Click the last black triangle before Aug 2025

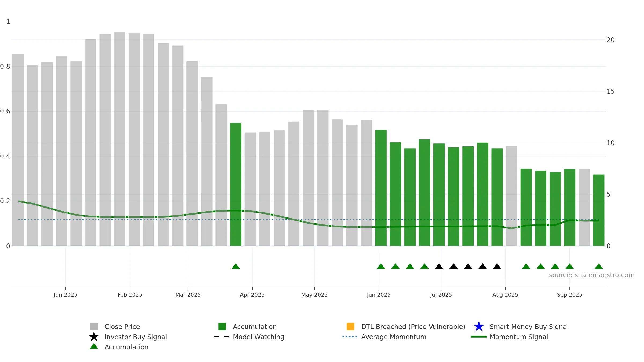coord(497,266)
